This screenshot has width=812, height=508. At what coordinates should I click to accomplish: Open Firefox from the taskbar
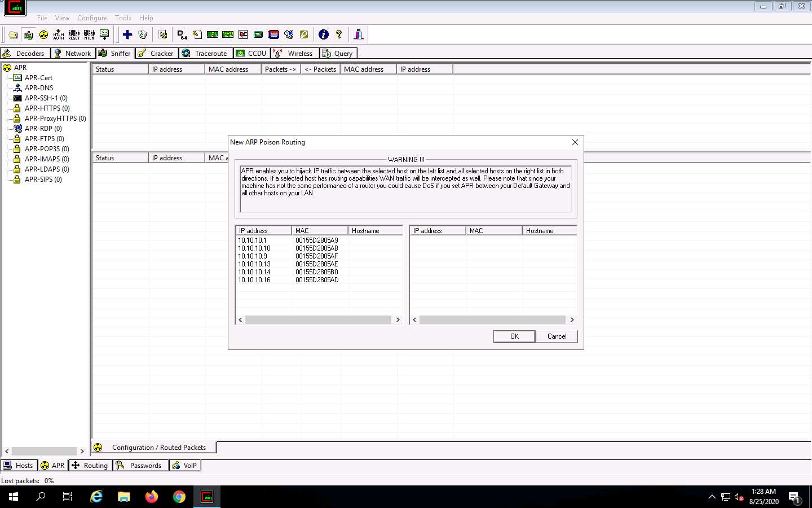(151, 497)
